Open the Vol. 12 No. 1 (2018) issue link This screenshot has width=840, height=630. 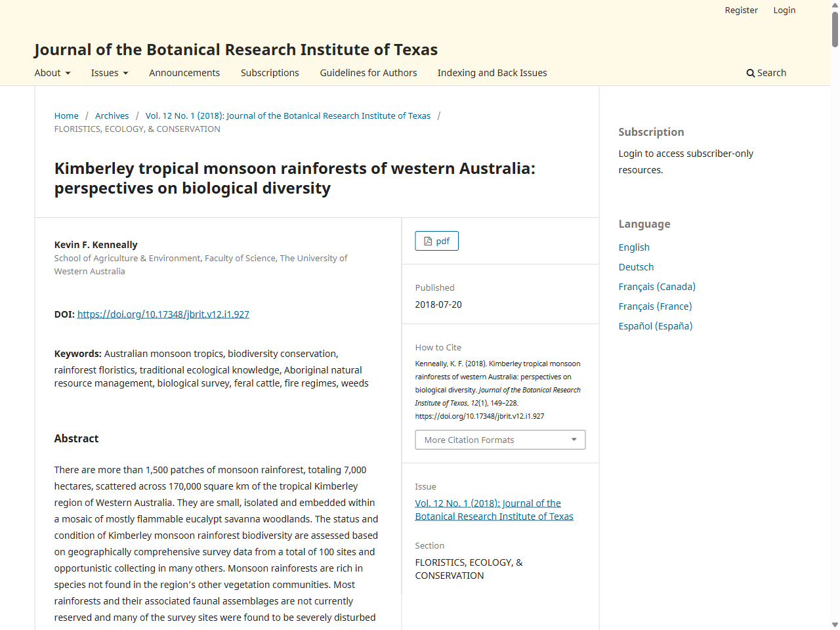pyautogui.click(x=287, y=115)
